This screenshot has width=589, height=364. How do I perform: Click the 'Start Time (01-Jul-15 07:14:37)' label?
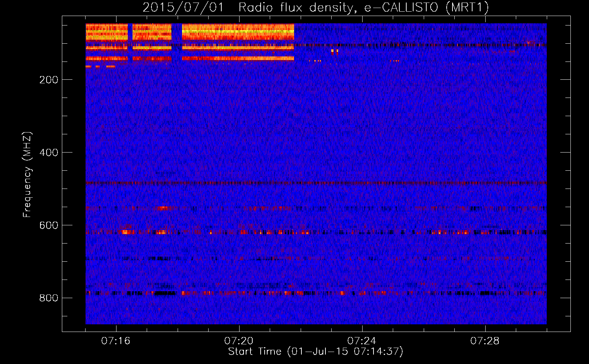tap(316, 352)
